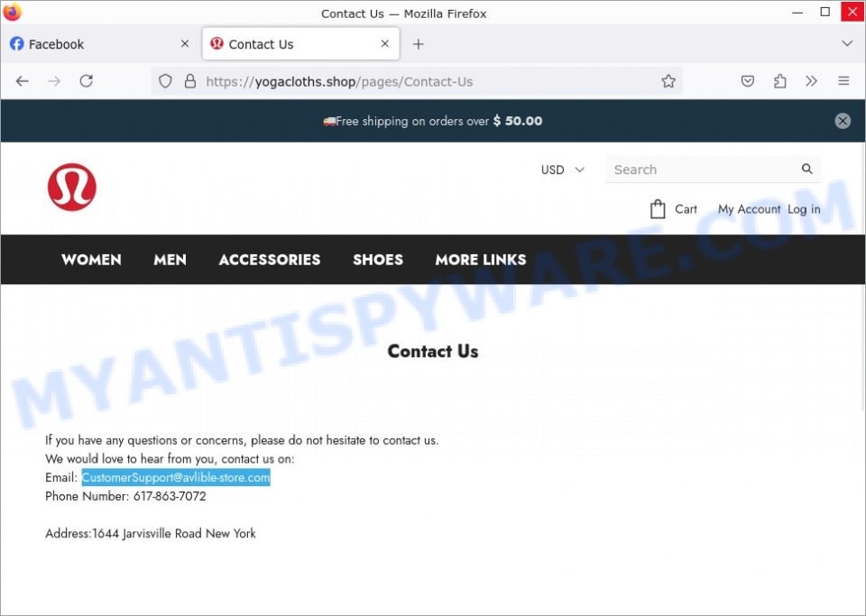Click the Firefox logo in title bar

point(12,12)
